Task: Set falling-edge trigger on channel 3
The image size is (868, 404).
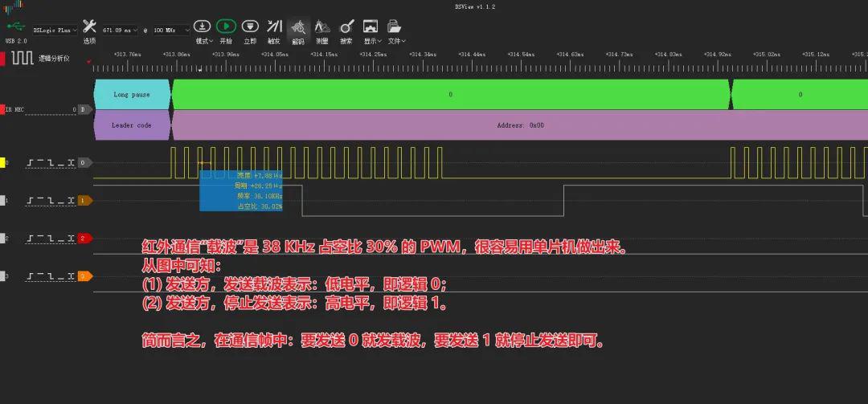Action: click(x=51, y=275)
